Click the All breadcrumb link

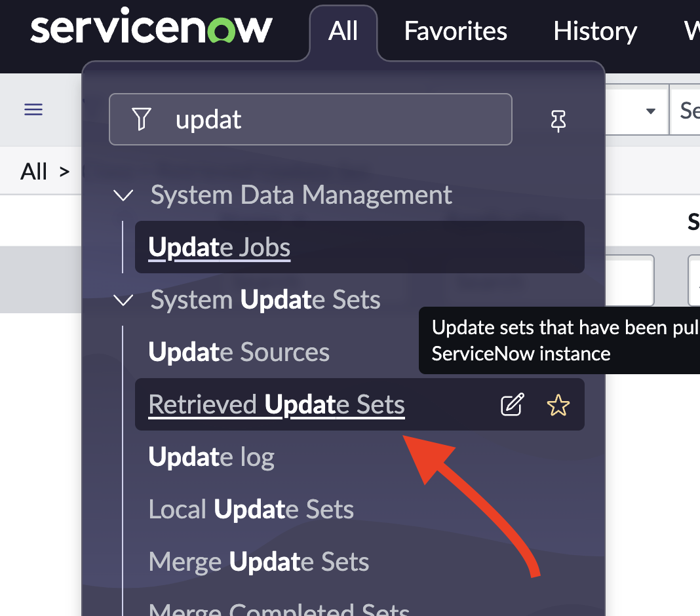[x=34, y=172]
